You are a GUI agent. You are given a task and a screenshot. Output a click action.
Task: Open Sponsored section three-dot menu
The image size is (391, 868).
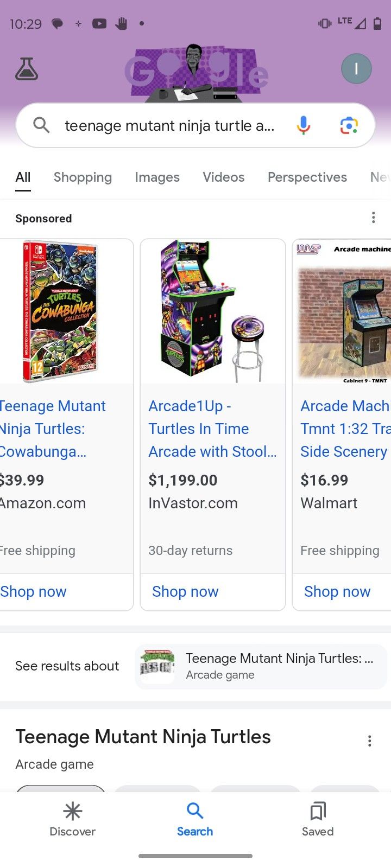pos(373,218)
